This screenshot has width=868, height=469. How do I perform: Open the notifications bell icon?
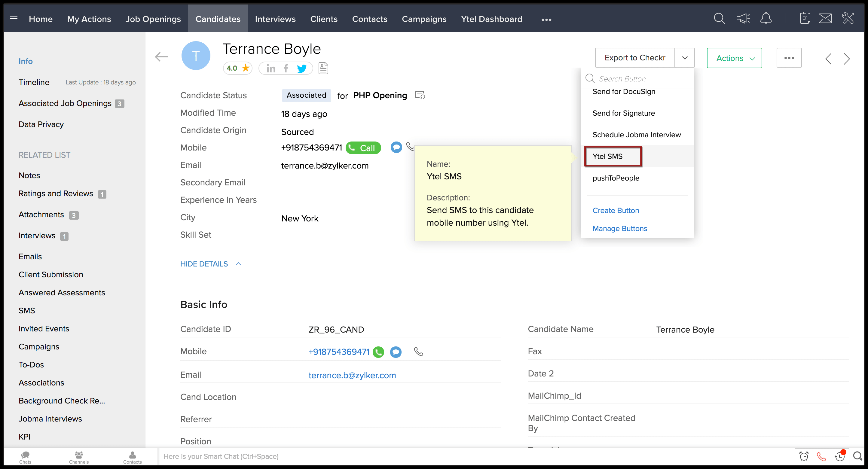(x=766, y=19)
